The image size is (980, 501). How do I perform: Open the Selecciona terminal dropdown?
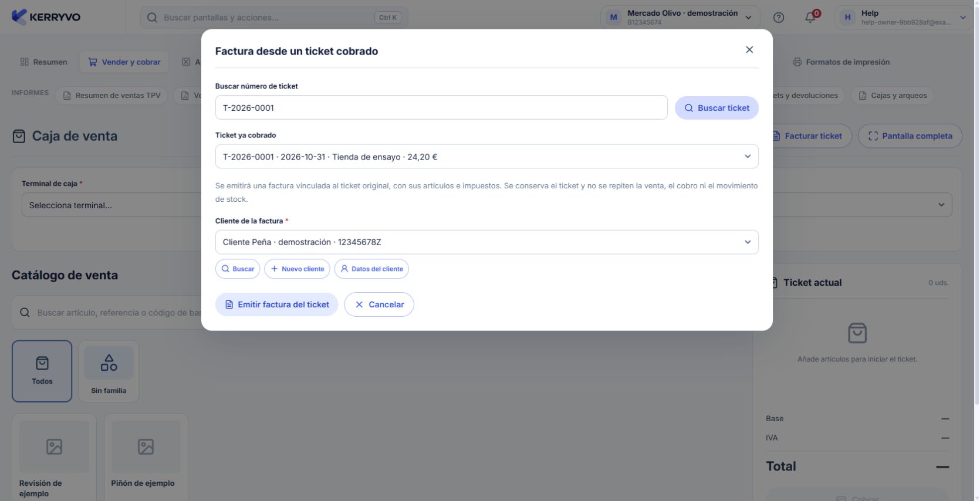[x=111, y=205]
